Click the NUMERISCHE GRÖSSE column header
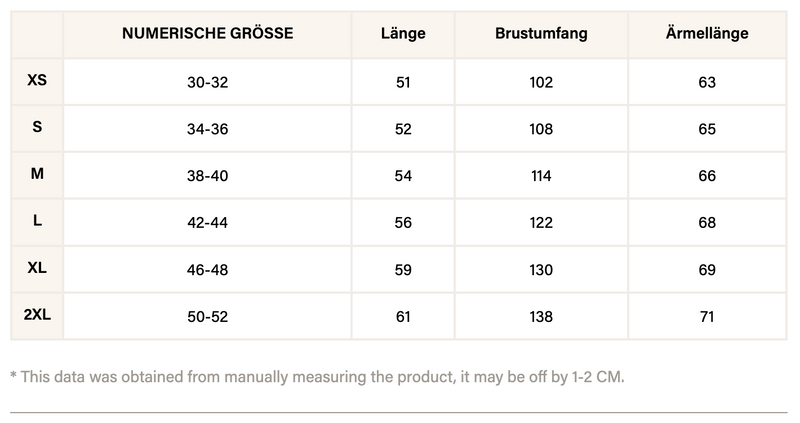Screen dimensions: 800x423 (208, 34)
